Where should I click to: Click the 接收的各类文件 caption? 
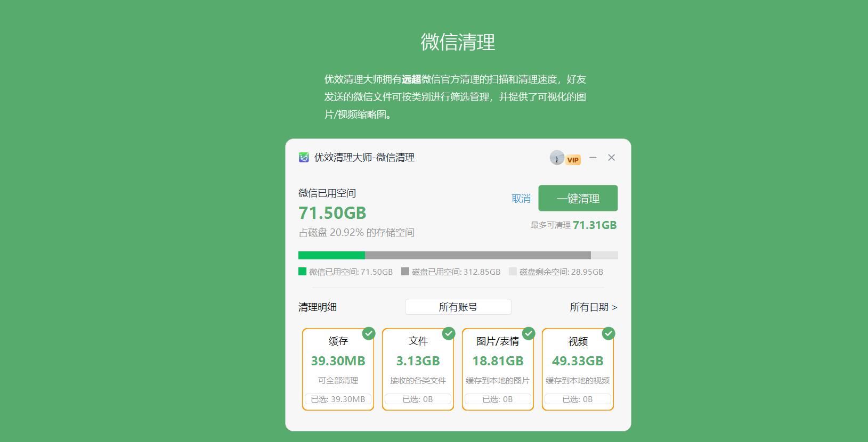(x=418, y=381)
